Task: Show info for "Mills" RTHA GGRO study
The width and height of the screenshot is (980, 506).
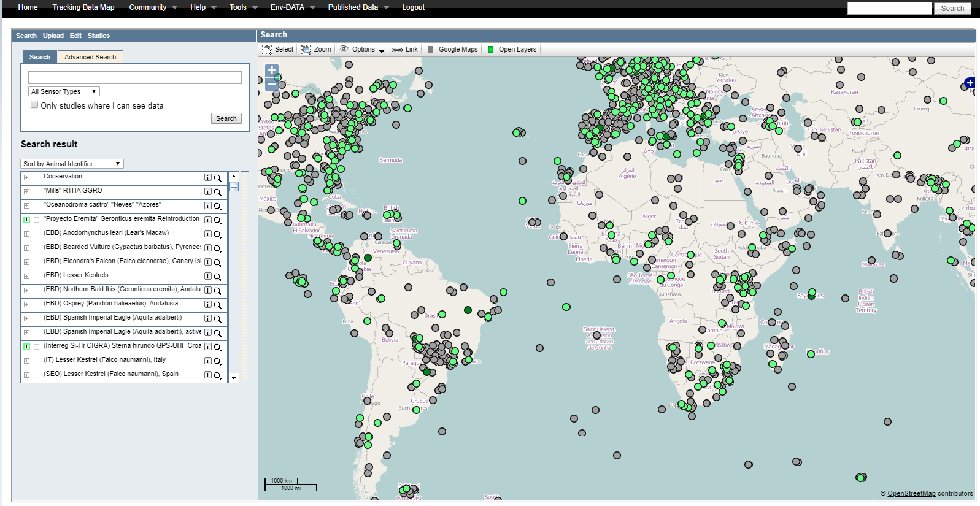Action: coord(207,191)
